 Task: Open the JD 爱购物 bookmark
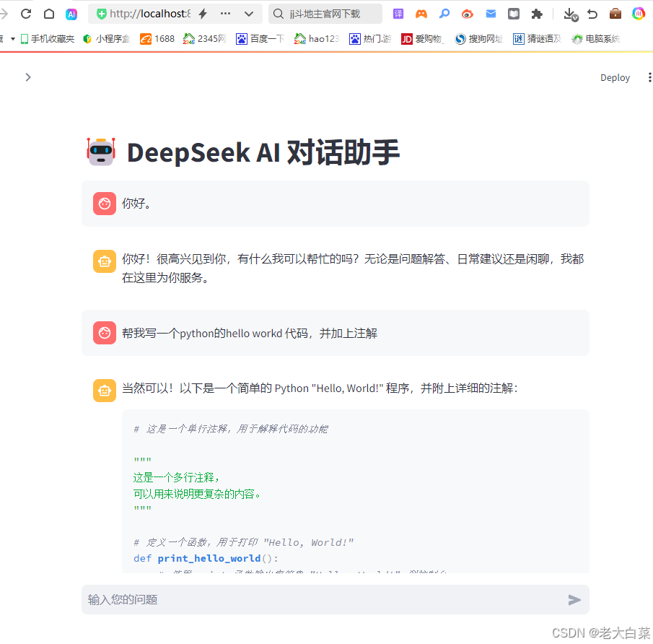pos(423,39)
